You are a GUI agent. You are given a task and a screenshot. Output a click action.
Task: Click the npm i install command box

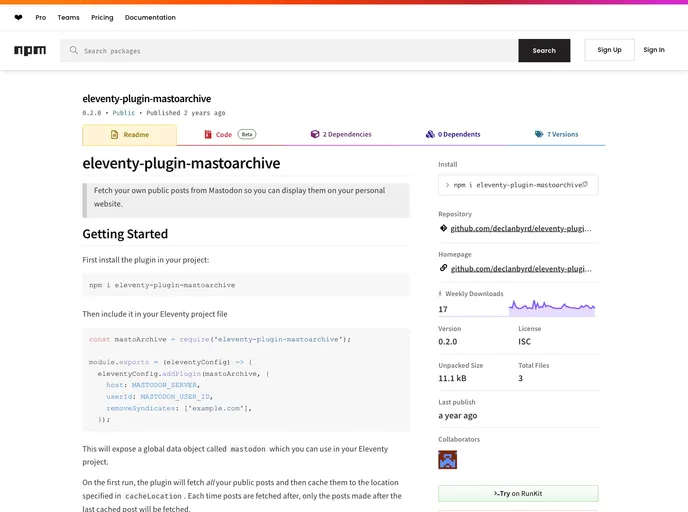click(518, 185)
